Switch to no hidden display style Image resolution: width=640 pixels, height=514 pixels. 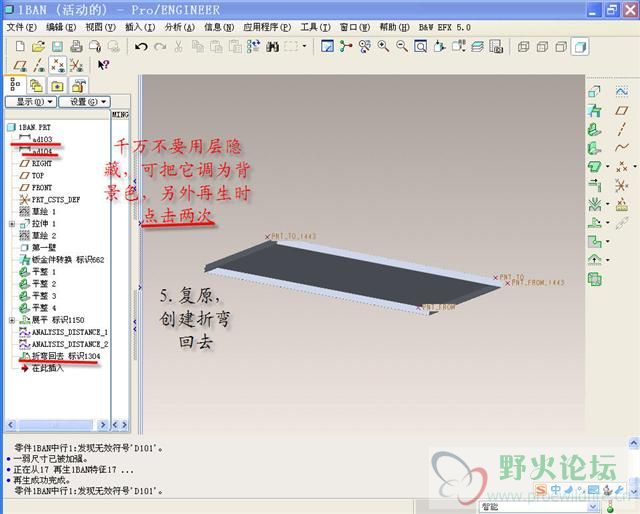(561, 47)
